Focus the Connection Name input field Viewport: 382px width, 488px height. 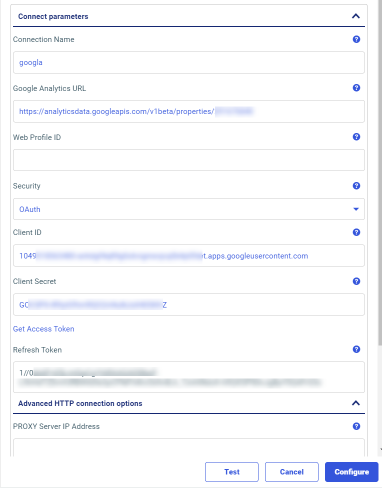click(189, 62)
